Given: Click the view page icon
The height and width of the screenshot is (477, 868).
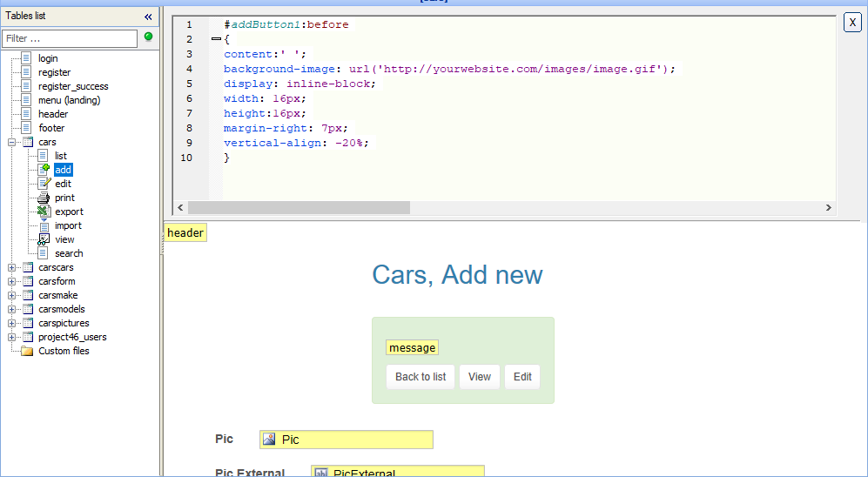Looking at the screenshot, I should (x=44, y=239).
